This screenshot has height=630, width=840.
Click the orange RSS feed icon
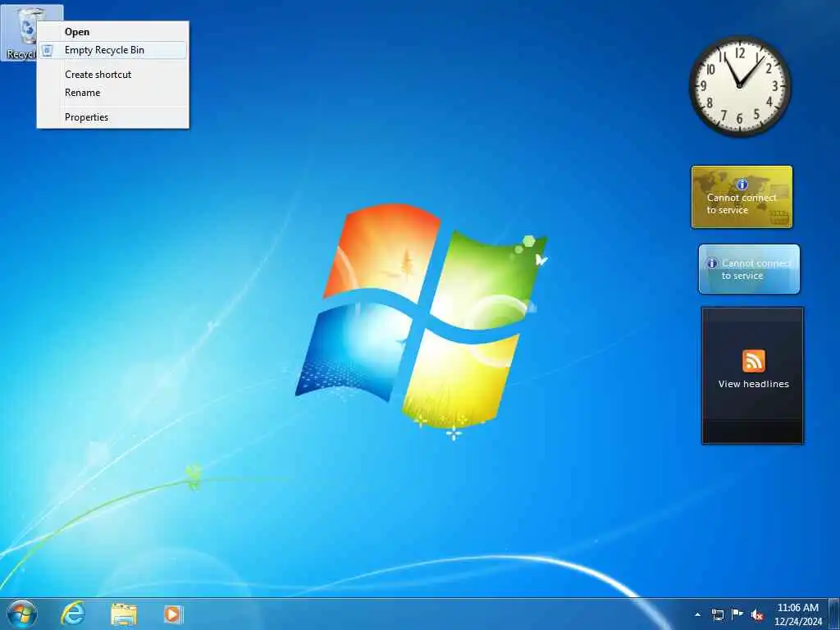753,361
